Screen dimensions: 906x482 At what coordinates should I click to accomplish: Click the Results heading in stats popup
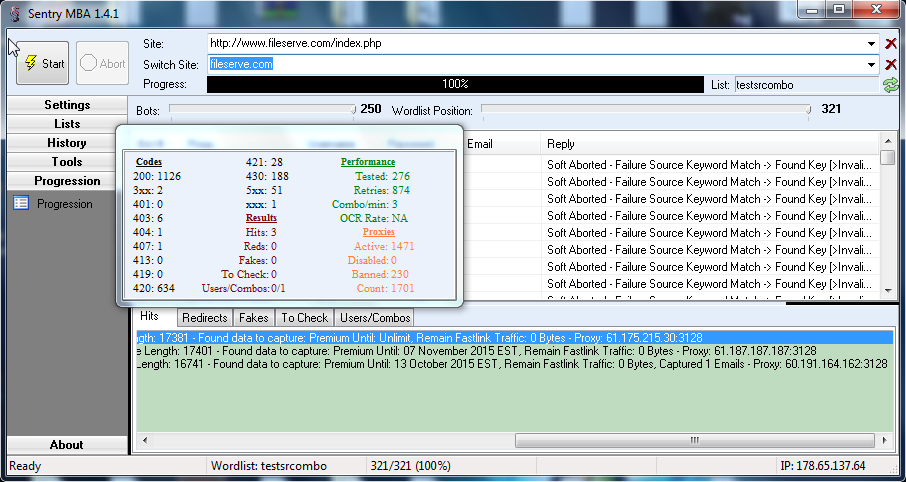[x=261, y=218]
